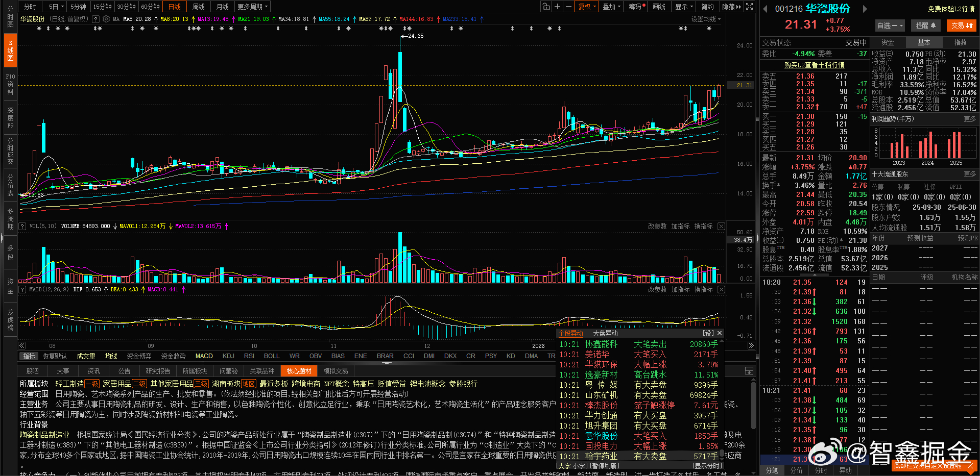Expand the 更多周期 dropdown
The width and height of the screenshot is (980, 476).
coord(252,7)
